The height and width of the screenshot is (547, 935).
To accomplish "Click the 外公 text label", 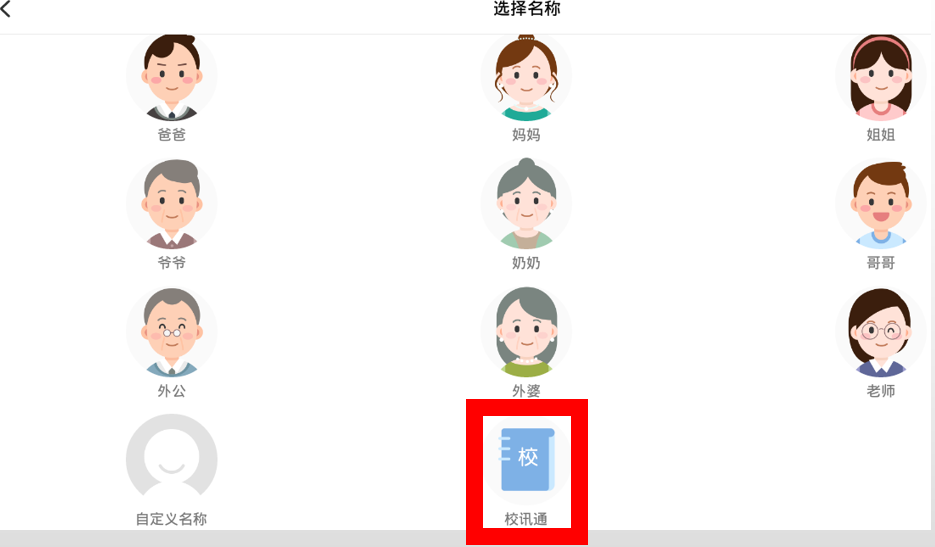I will click(172, 391).
